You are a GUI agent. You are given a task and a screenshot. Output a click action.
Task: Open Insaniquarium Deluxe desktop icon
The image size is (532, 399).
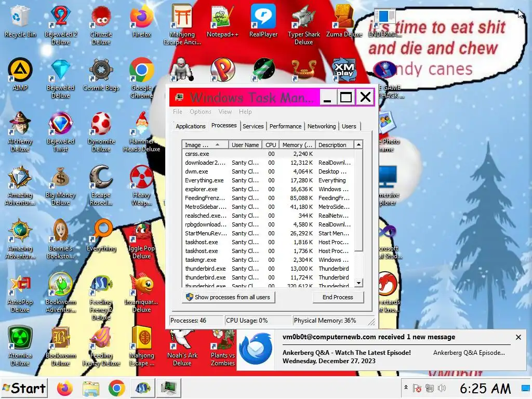point(141,293)
